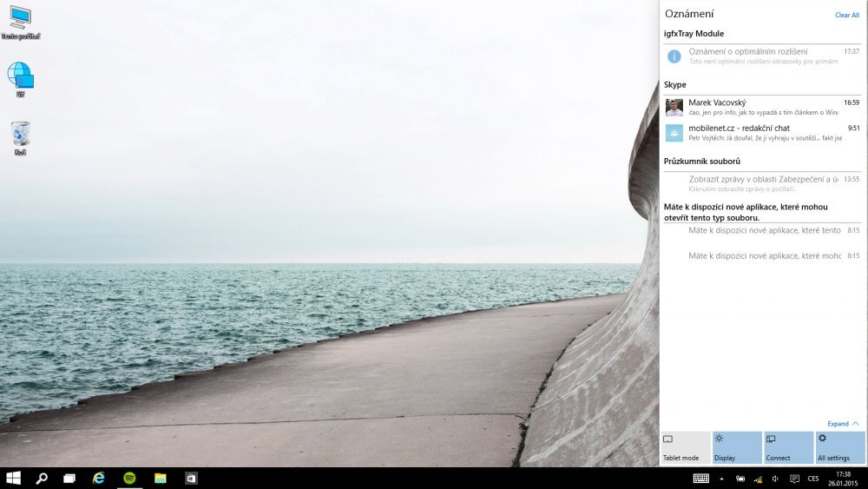Open Connect quick action tile
868x489 pixels.
point(788,447)
